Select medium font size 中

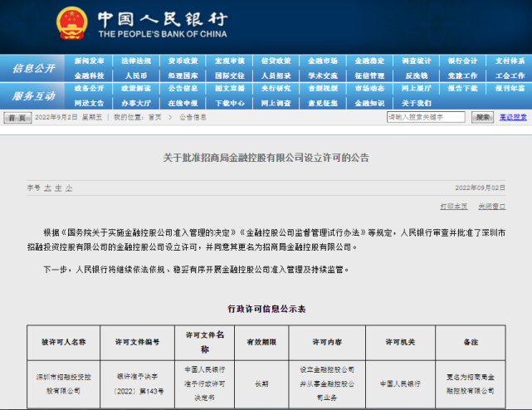tap(58, 188)
